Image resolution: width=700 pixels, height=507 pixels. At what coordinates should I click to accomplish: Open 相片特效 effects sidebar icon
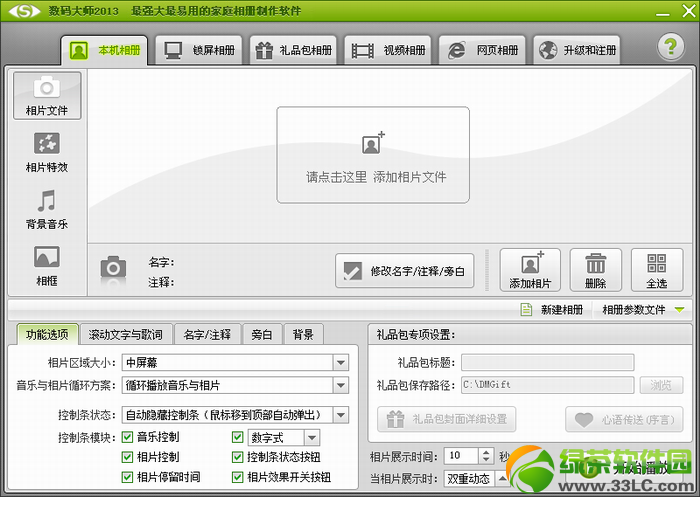pyautogui.click(x=47, y=153)
